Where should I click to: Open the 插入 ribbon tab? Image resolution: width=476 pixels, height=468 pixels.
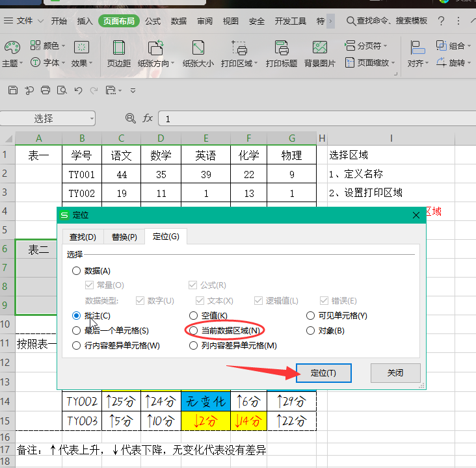coord(85,21)
